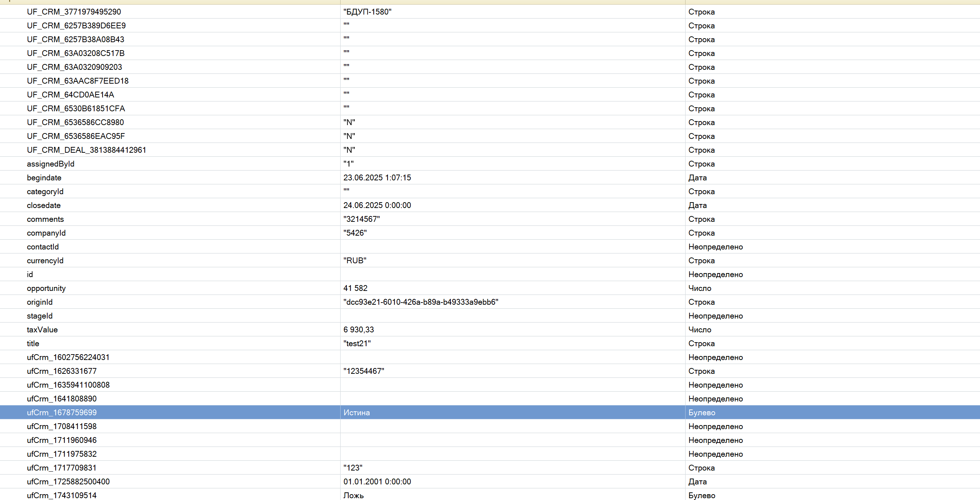Click the companyId value "5426"

[x=355, y=233]
